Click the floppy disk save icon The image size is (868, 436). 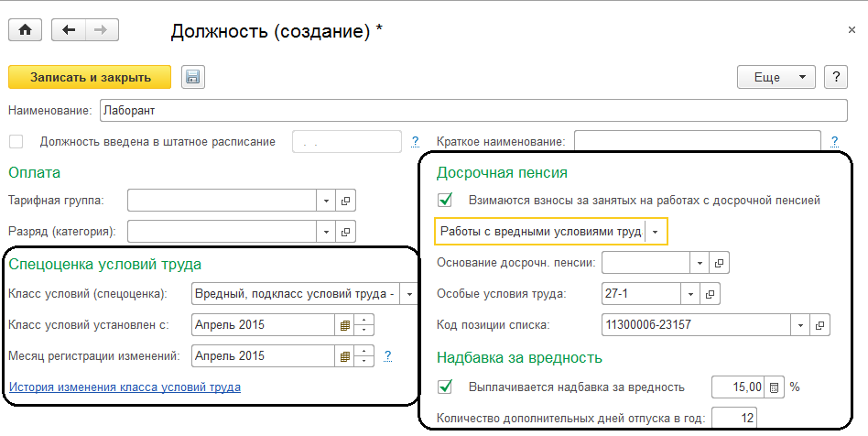(x=192, y=77)
